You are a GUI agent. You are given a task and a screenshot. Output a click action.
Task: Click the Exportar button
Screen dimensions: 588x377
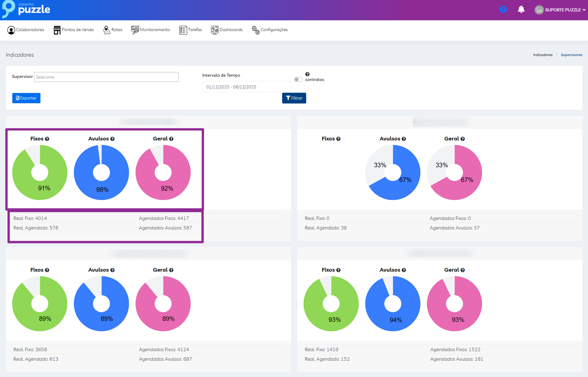coord(26,98)
